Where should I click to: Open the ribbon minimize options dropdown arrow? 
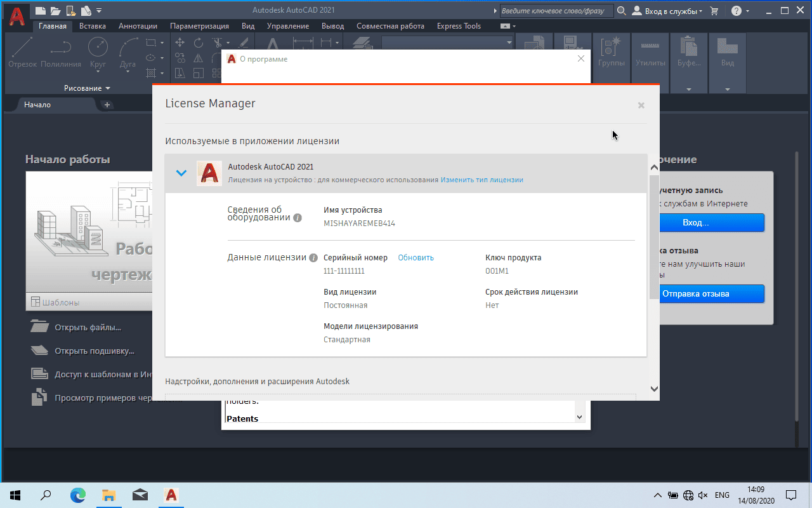[x=514, y=26]
